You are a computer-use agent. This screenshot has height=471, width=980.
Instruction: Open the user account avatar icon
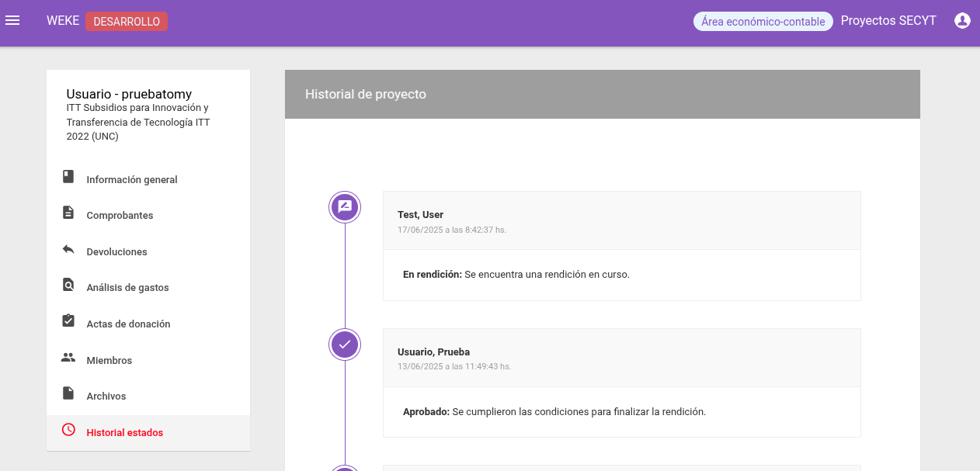pyautogui.click(x=962, y=21)
